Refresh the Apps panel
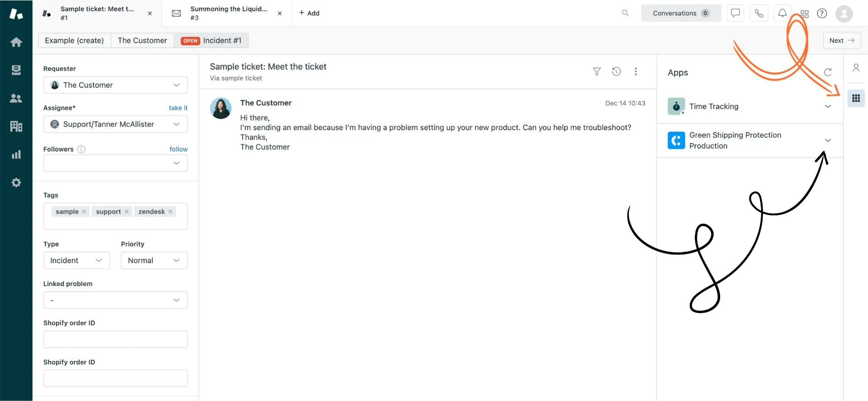 [x=828, y=72]
